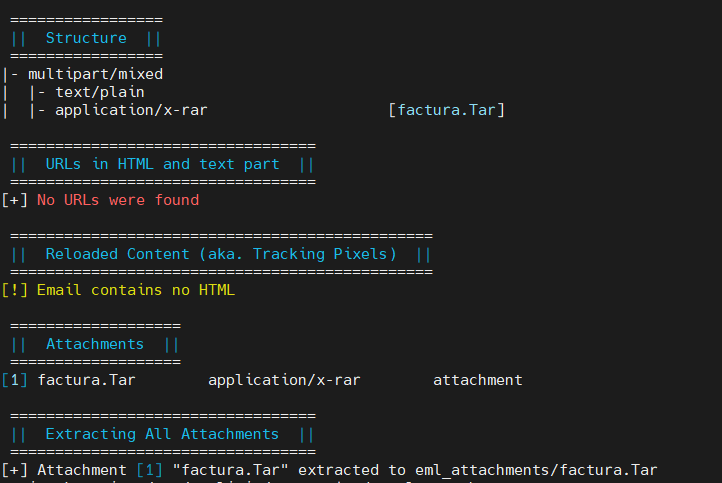Click the quoted "factura.Tar" in the extraction line

[230, 470]
